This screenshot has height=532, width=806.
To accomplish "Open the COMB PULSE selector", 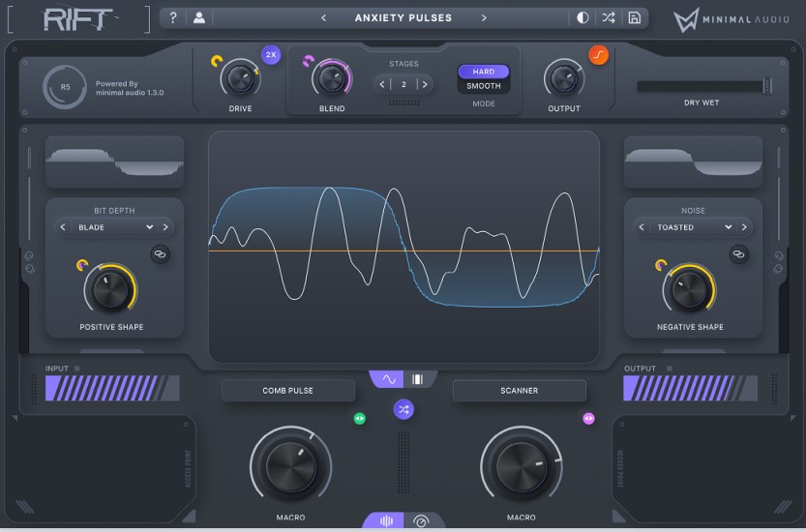I will click(288, 391).
